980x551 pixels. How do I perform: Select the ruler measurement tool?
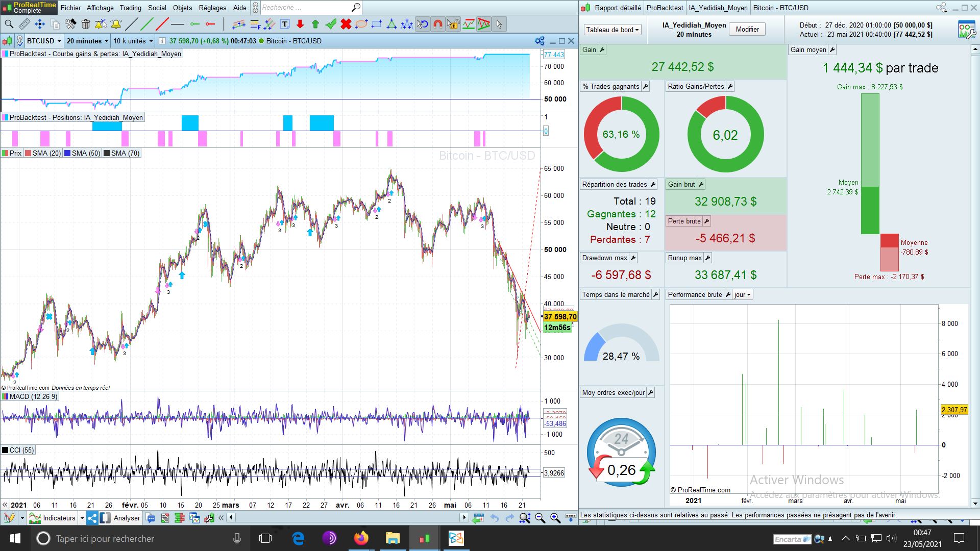tap(24, 24)
